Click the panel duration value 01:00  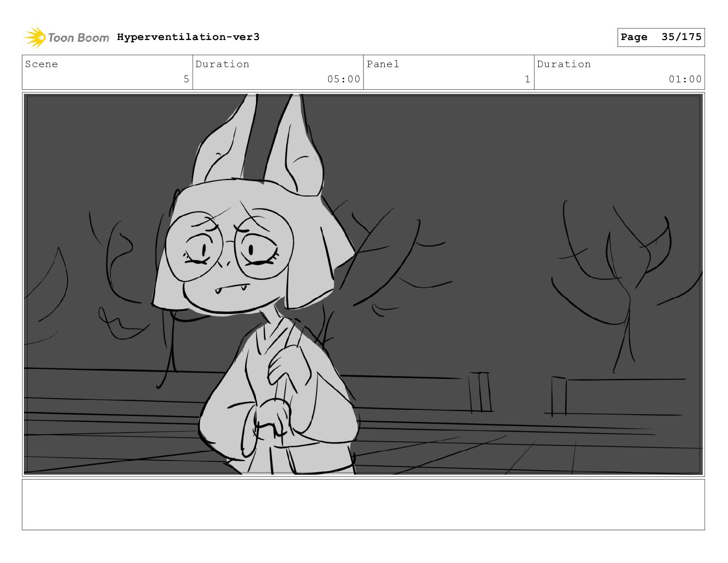coord(685,79)
